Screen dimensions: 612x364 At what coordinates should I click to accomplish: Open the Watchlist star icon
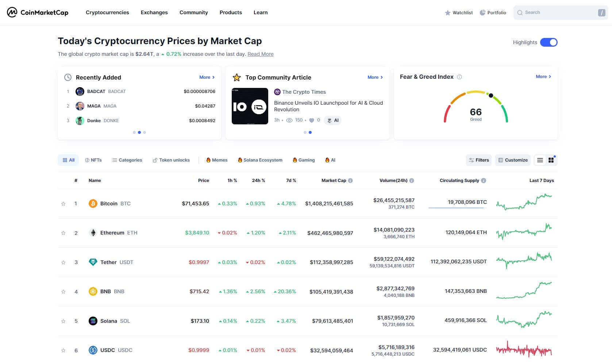(x=447, y=13)
